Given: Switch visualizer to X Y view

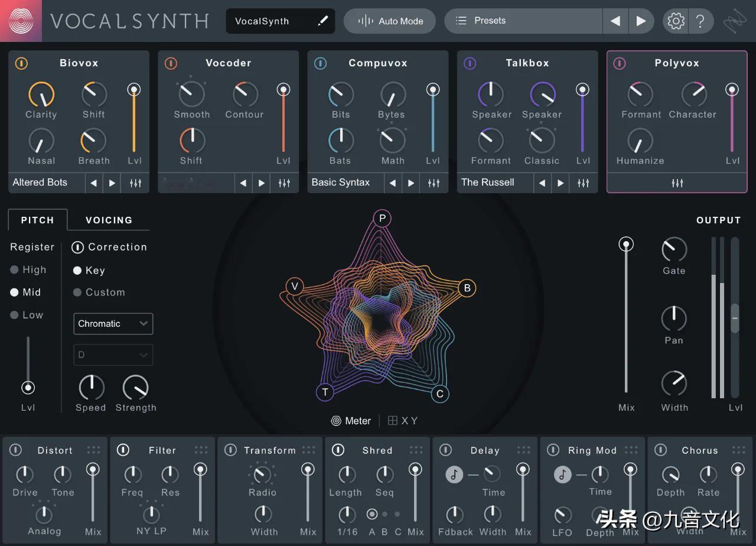Looking at the screenshot, I should point(403,421).
